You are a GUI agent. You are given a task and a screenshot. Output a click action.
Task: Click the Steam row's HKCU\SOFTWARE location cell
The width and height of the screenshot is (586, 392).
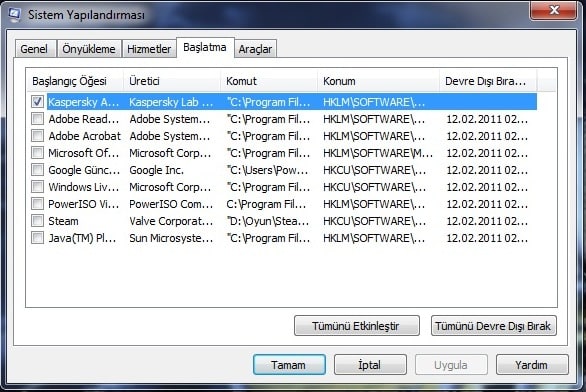coord(374,221)
